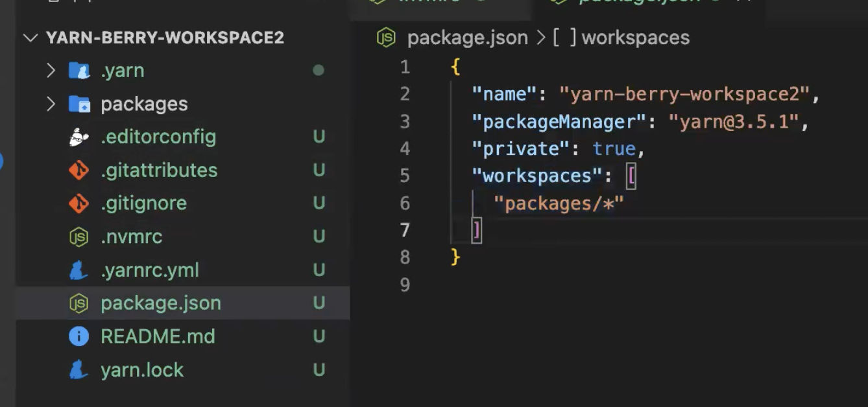868x407 pixels.
Task: Click the "packages/*" string on line 6
Action: [559, 204]
